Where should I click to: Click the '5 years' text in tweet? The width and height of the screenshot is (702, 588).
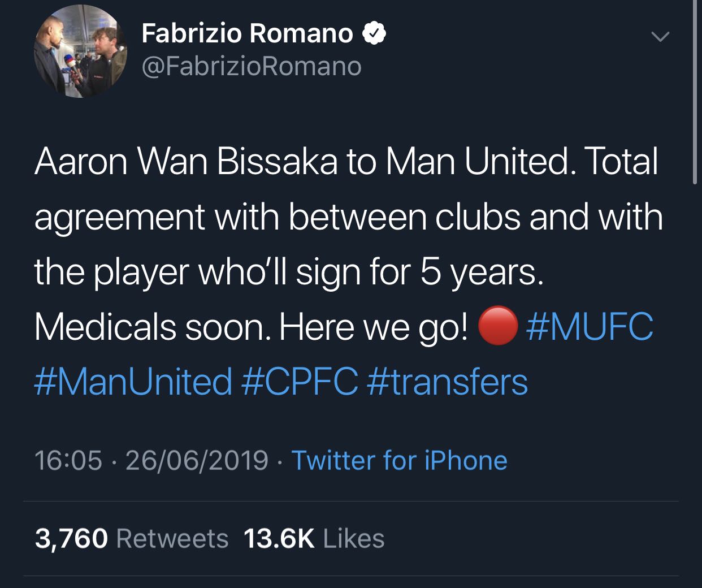pos(479,272)
